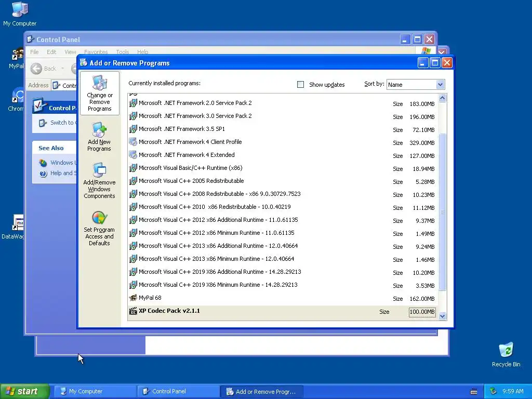Select Microsoft .NET Framework 4 Extended entry

click(283, 155)
